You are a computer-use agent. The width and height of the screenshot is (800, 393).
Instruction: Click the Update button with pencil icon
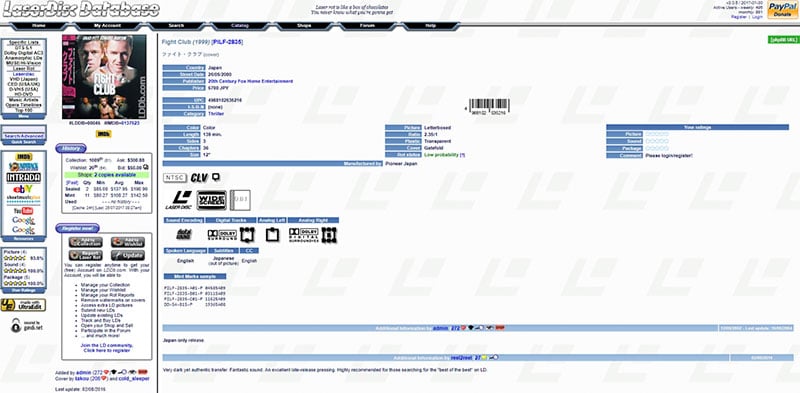tap(128, 255)
